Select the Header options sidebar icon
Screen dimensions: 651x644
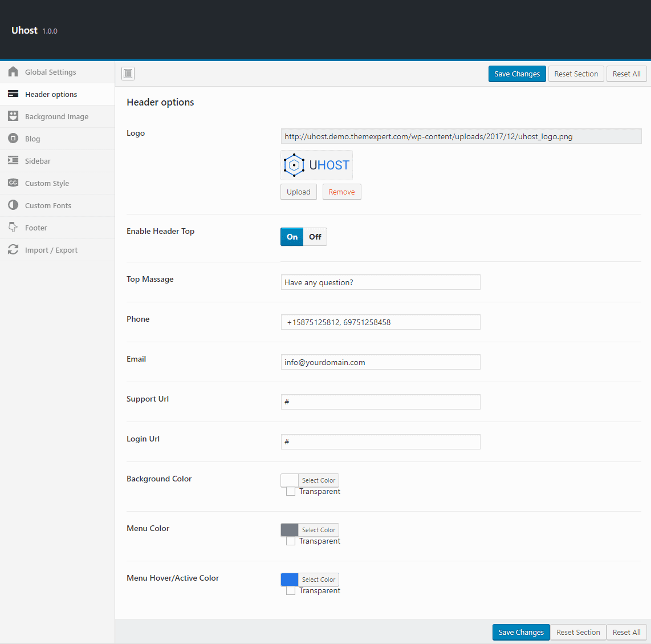pyautogui.click(x=13, y=94)
